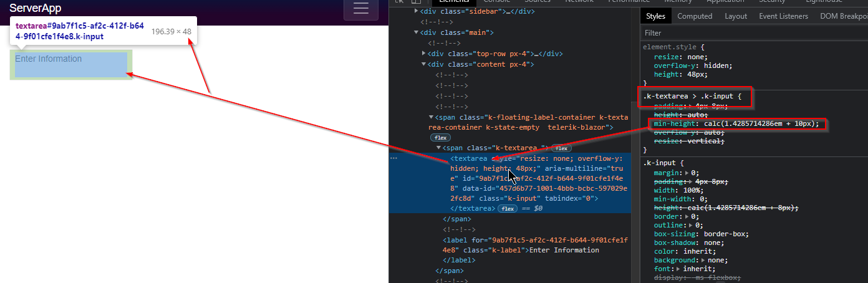
Task: Click the struck-through height: auto declaration
Action: click(x=681, y=115)
